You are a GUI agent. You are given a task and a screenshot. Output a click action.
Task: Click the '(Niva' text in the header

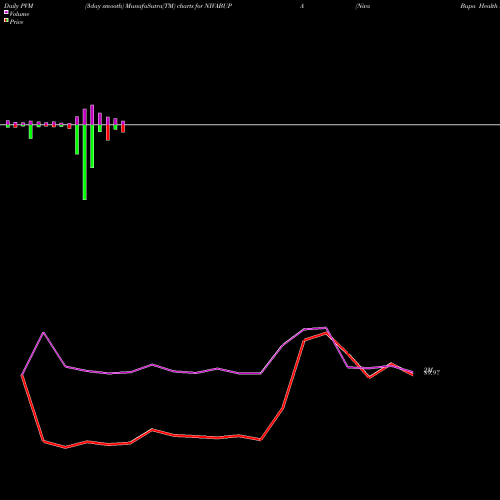click(363, 6)
